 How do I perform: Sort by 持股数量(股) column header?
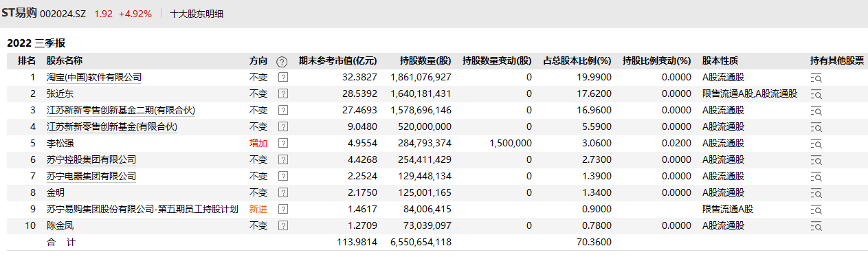click(x=425, y=60)
